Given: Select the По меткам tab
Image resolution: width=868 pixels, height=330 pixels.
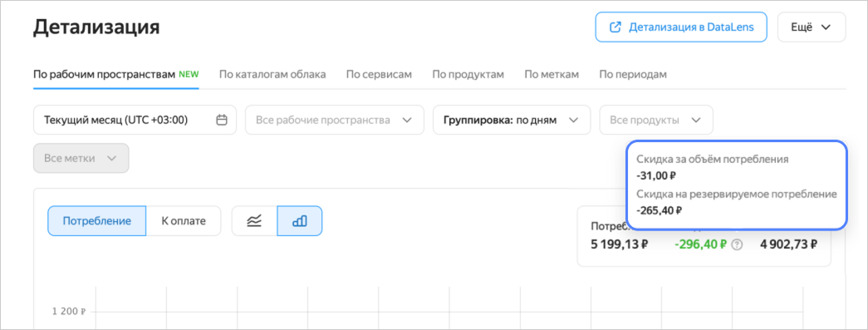Looking at the screenshot, I should [x=552, y=74].
